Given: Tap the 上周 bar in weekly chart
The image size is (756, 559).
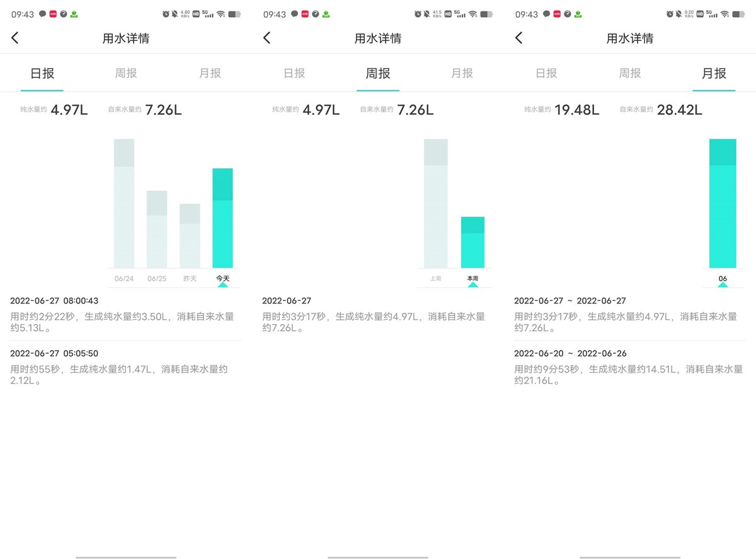Looking at the screenshot, I should pyautogui.click(x=436, y=203).
